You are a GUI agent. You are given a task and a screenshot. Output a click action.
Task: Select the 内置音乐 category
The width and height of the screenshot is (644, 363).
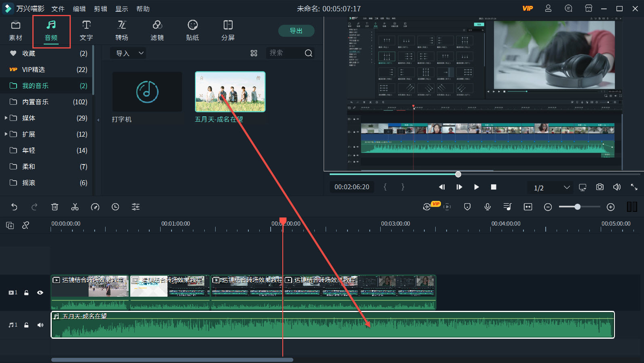coord(36,102)
